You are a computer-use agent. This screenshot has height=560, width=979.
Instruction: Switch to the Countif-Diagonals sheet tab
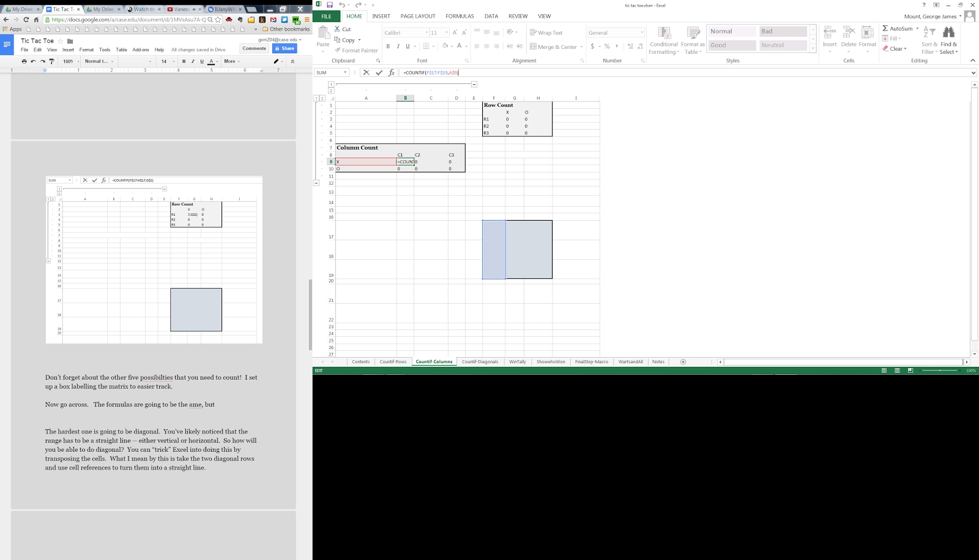480,362
